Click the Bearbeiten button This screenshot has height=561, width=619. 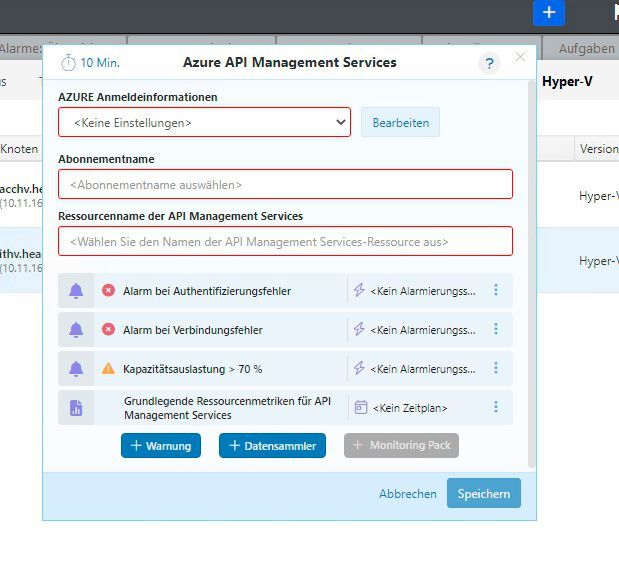400,122
